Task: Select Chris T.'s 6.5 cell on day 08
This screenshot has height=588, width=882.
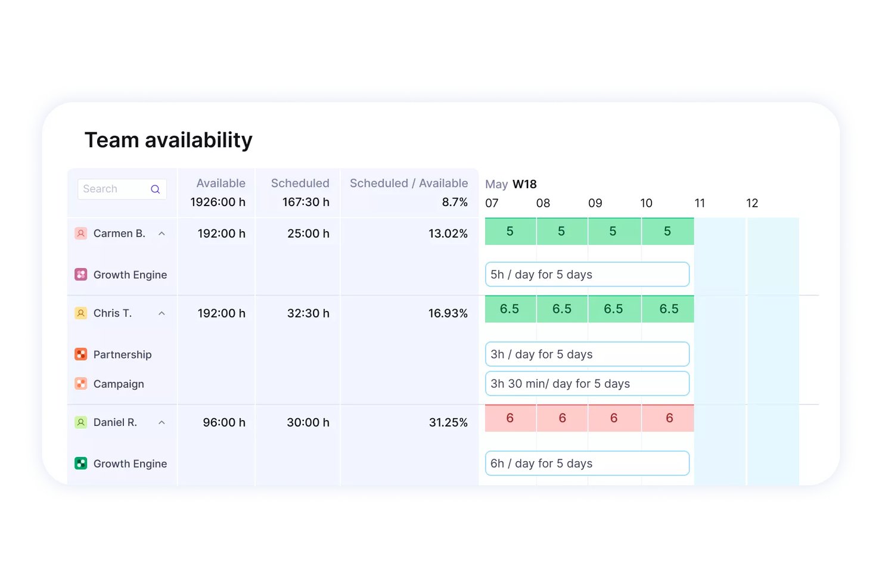Action: [562, 309]
